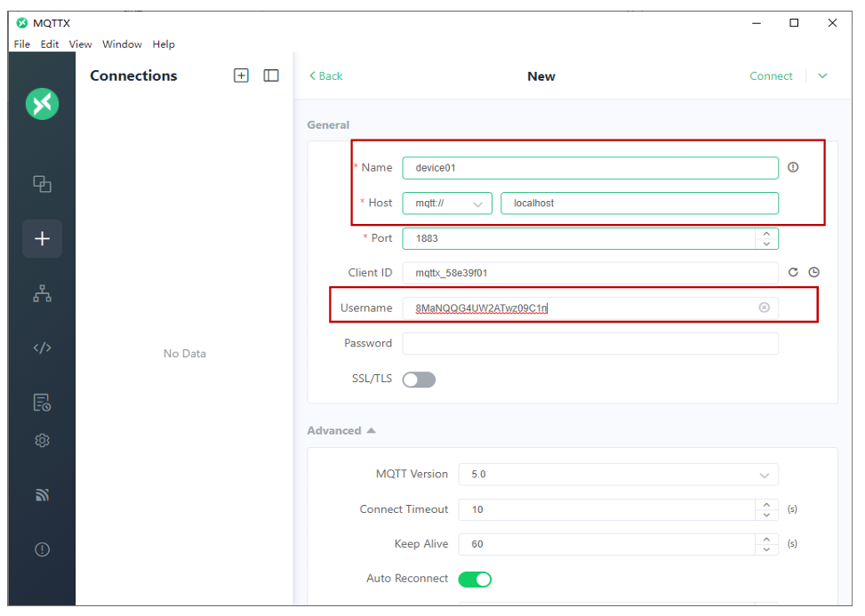Decrease the Port value
The width and height of the screenshot is (865, 616).
(x=766, y=244)
